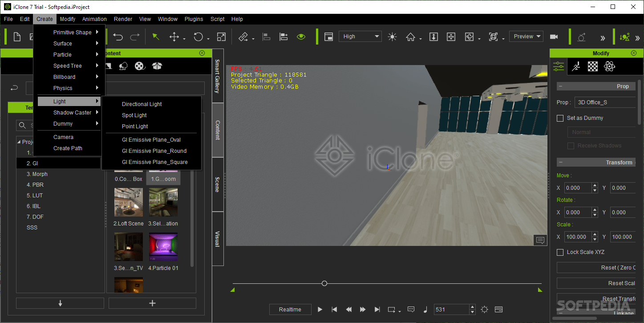Open the timeline panel icon by frame field

(x=498, y=310)
